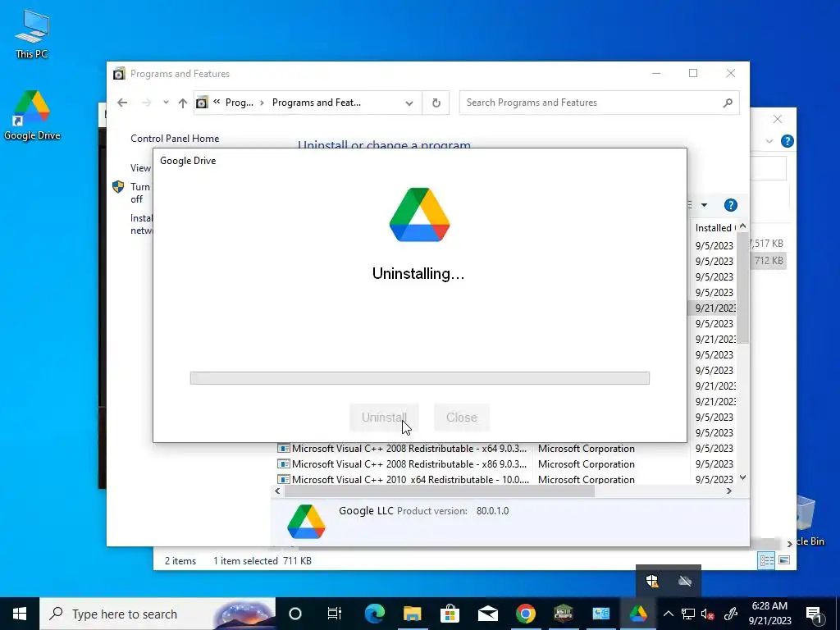Open Programs and Features help icon
Image resolution: width=840 pixels, height=630 pixels.
tap(730, 205)
